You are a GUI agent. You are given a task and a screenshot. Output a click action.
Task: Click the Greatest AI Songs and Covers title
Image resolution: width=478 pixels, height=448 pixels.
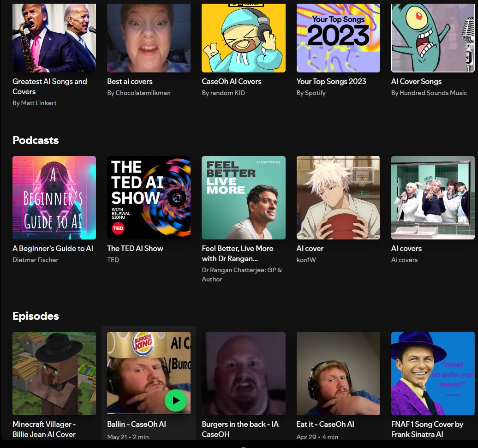[x=50, y=87]
